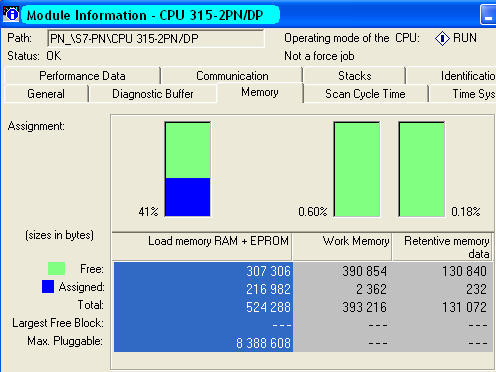The height and width of the screenshot is (372, 496).
Task: Click the Work Memory usage bar
Action: coord(357,169)
